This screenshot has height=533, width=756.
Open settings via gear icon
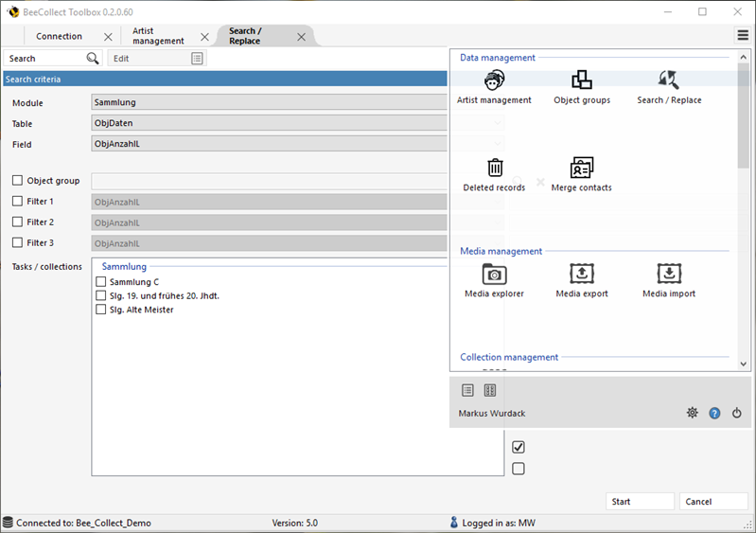693,413
